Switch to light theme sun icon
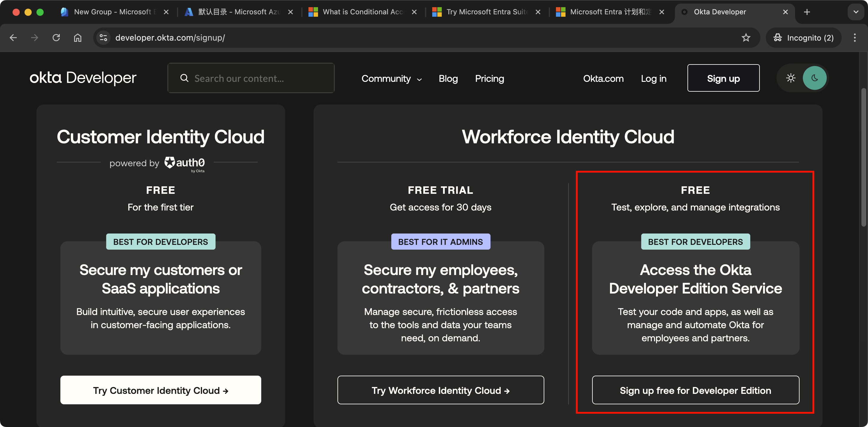Viewport: 868px width, 427px height. click(x=791, y=78)
